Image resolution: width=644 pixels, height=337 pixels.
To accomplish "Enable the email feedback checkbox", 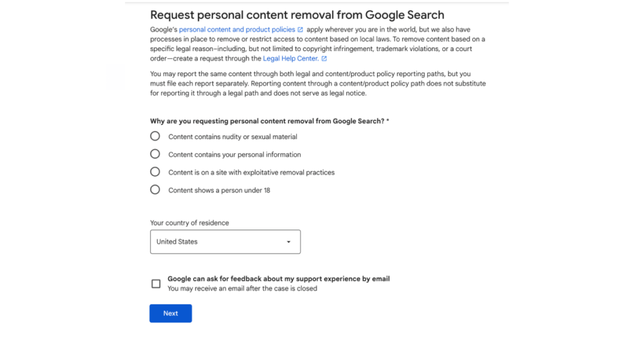I will click(x=156, y=284).
